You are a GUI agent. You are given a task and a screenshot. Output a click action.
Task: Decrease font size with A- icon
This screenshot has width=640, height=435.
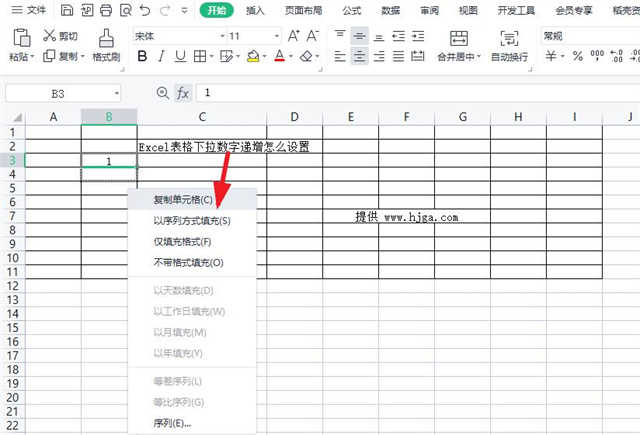(313, 36)
